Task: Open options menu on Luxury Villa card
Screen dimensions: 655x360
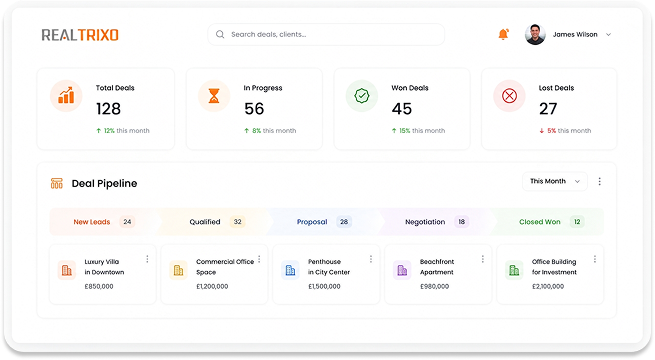Action: point(147,259)
